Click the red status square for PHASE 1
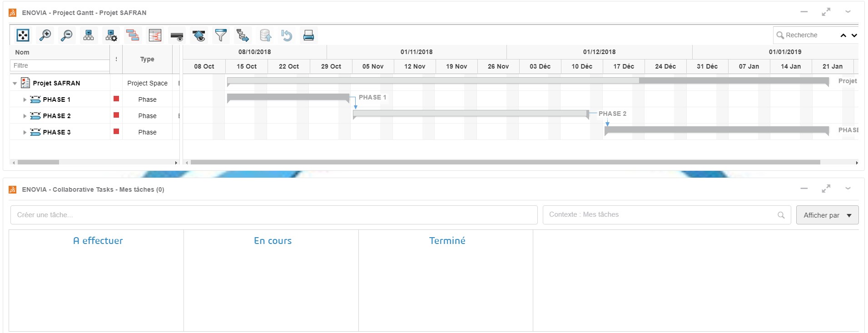 point(116,99)
